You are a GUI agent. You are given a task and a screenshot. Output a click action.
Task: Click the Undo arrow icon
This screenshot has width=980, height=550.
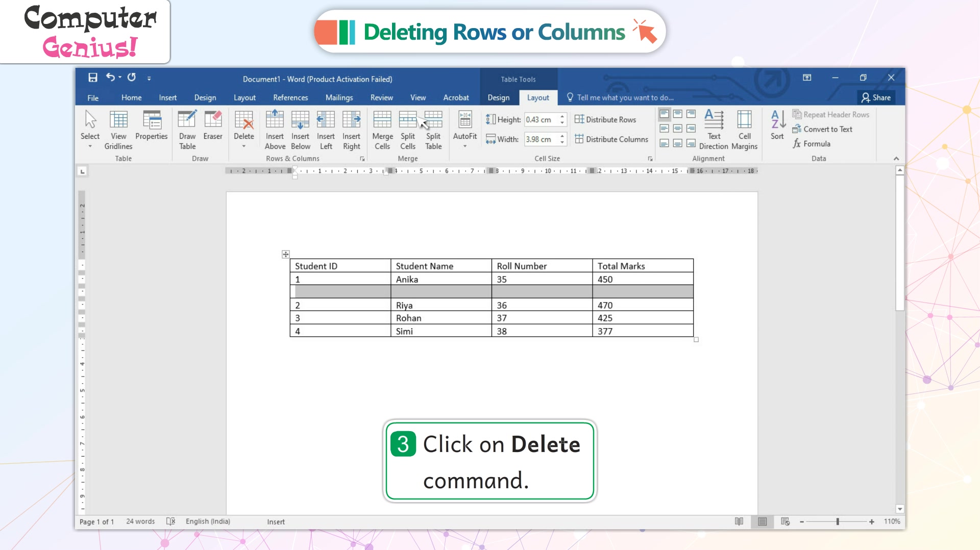click(110, 77)
